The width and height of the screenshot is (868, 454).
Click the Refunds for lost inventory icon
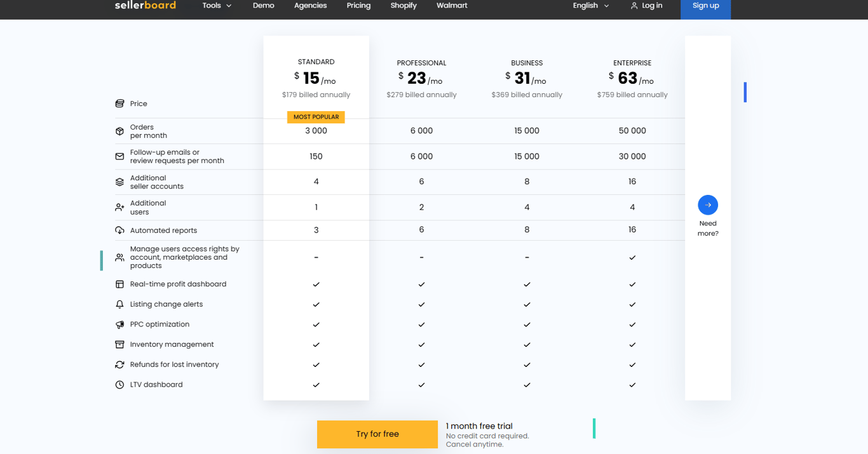coord(119,364)
